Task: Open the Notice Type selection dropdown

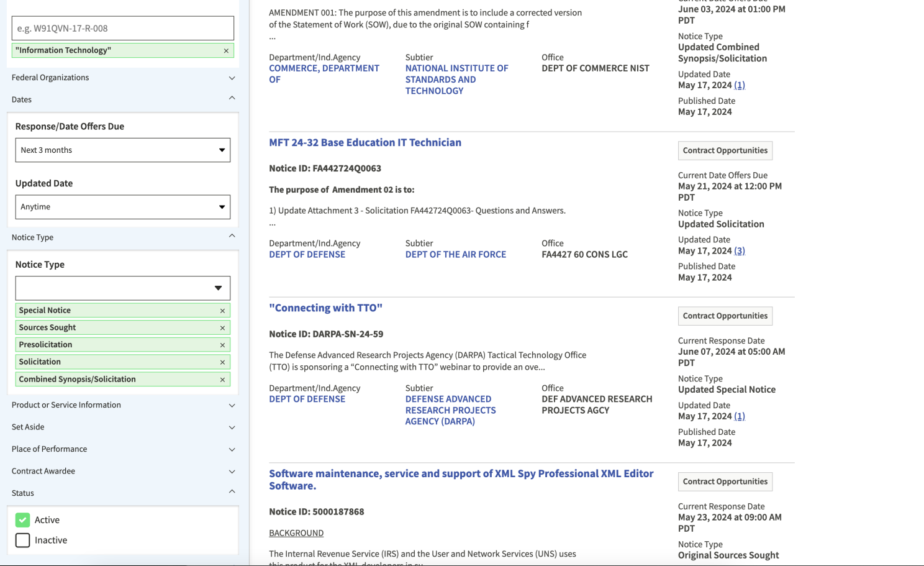Action: pos(123,288)
